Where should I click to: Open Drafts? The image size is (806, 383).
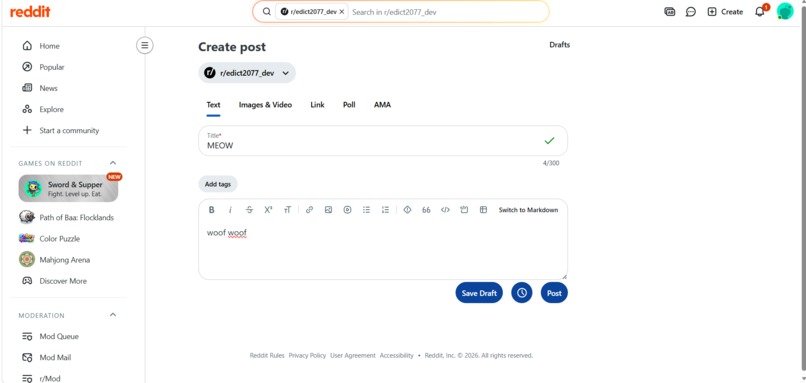[x=559, y=45]
